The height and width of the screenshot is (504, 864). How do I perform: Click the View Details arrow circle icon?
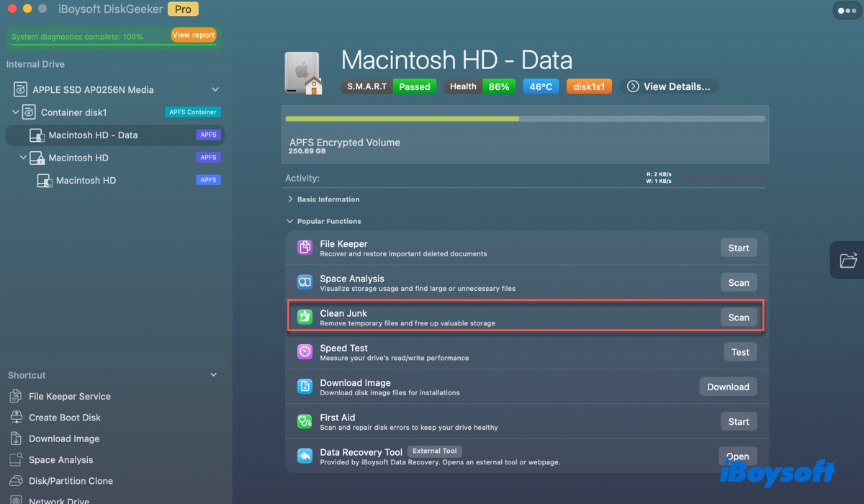click(x=633, y=86)
